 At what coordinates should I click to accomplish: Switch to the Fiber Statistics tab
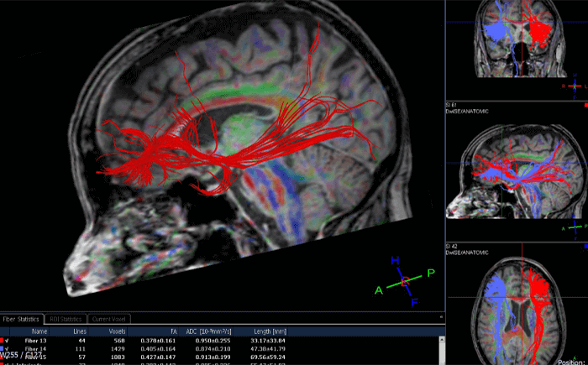click(x=22, y=319)
